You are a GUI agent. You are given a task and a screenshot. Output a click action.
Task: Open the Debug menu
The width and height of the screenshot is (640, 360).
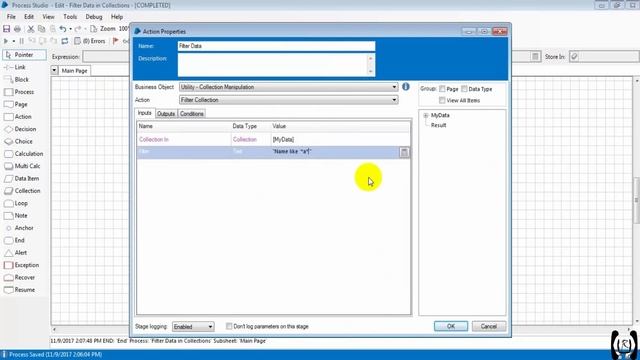coord(93,17)
